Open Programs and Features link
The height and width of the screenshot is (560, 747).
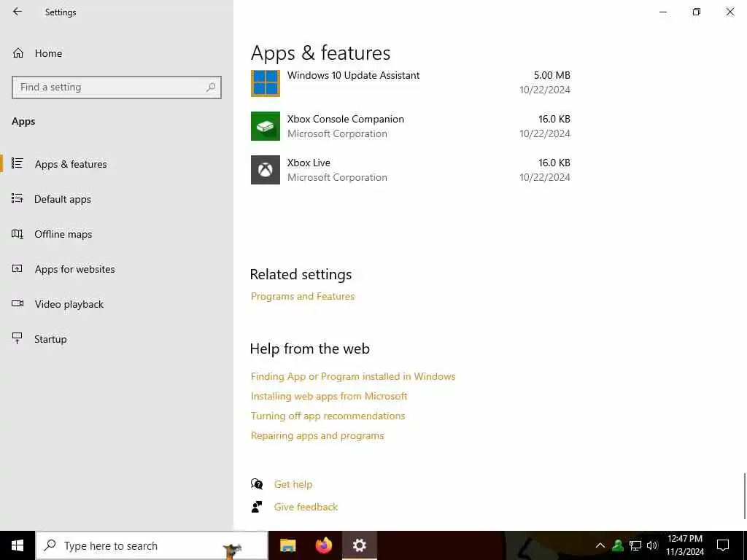303,296
